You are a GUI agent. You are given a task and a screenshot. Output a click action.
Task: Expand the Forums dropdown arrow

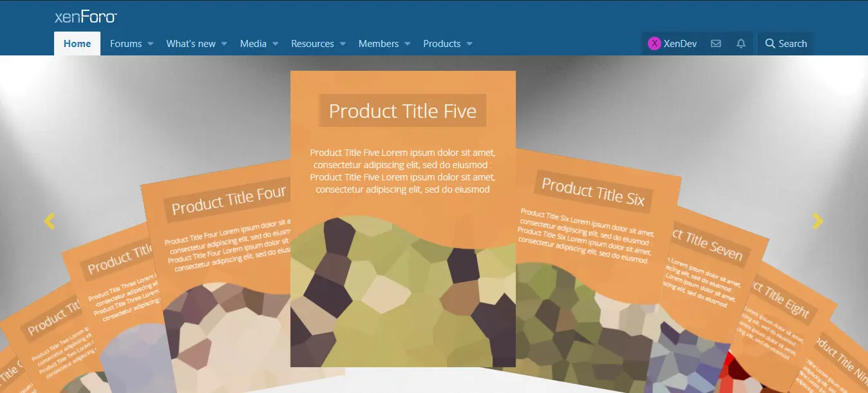150,44
